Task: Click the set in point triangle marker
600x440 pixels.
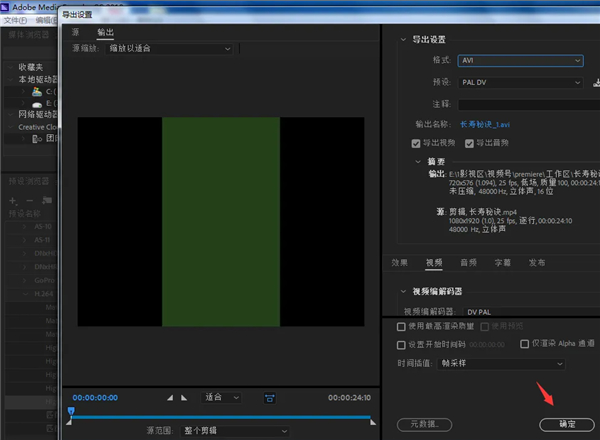Action: [x=170, y=397]
